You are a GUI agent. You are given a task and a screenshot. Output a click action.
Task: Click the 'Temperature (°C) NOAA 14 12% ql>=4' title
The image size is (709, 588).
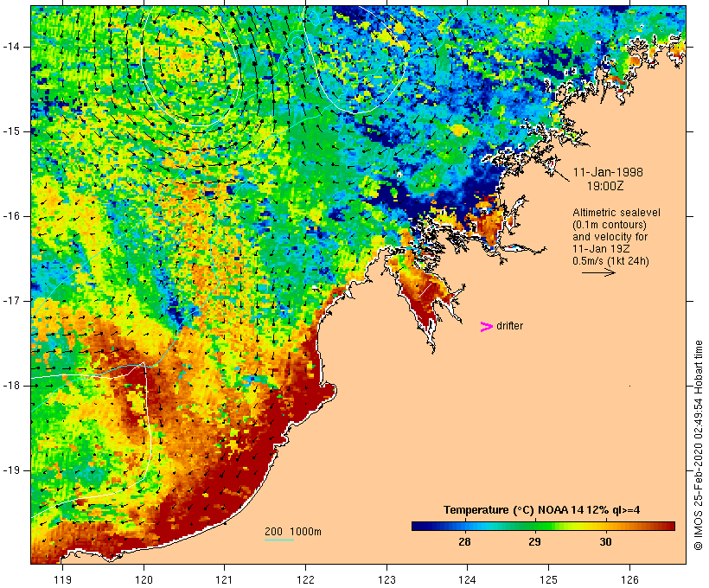[x=542, y=510]
